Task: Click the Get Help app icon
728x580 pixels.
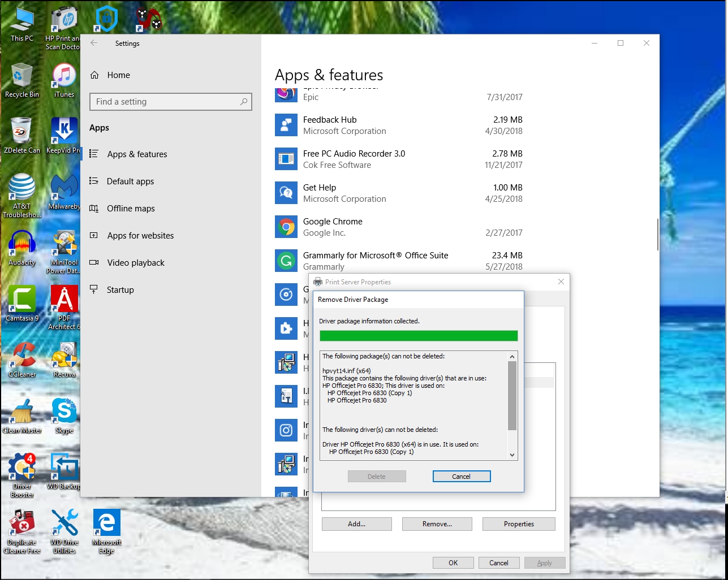Action: pos(286,193)
